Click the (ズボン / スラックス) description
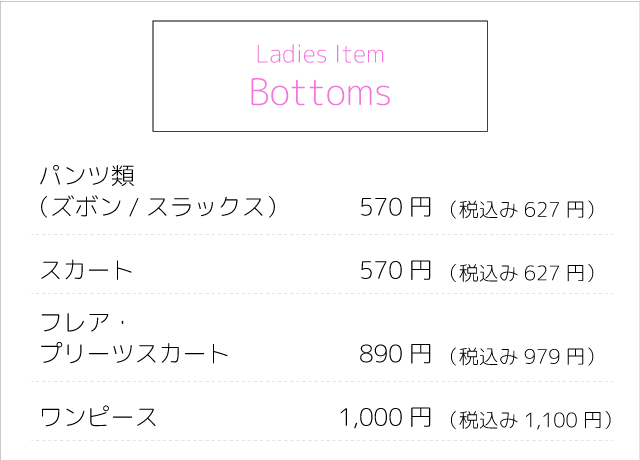The width and height of the screenshot is (640, 460). click(157, 208)
